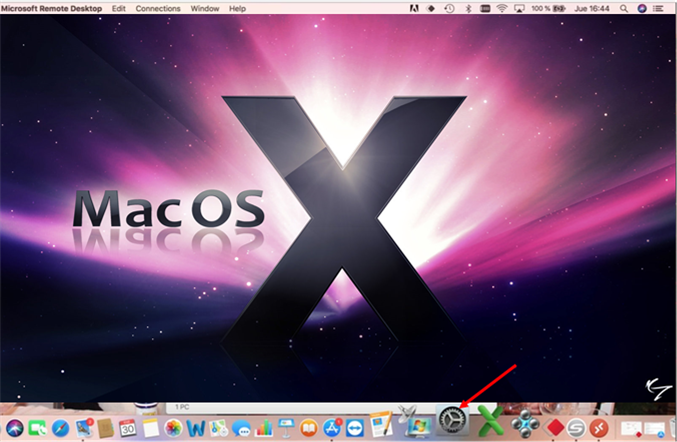Open Spotlight search magnifier

coord(624,9)
